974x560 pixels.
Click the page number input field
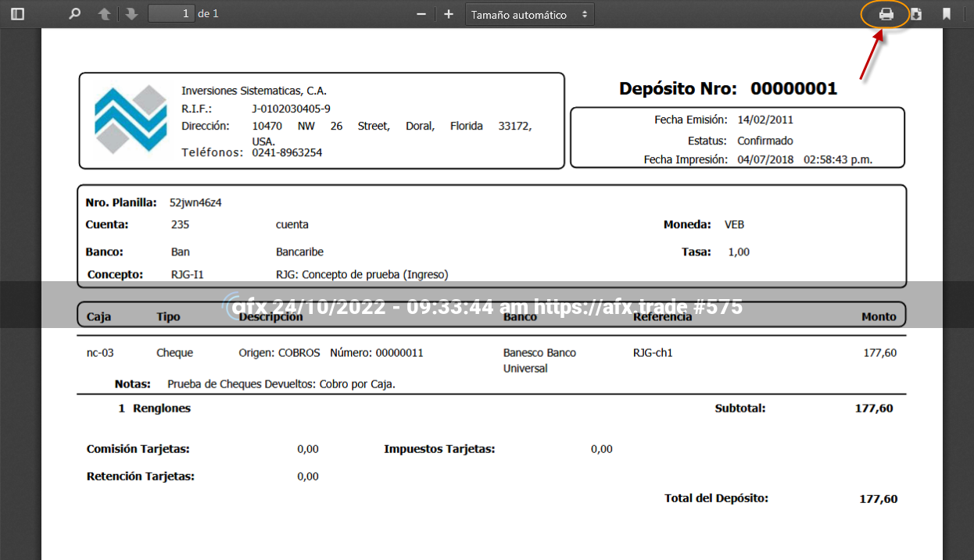click(x=171, y=13)
